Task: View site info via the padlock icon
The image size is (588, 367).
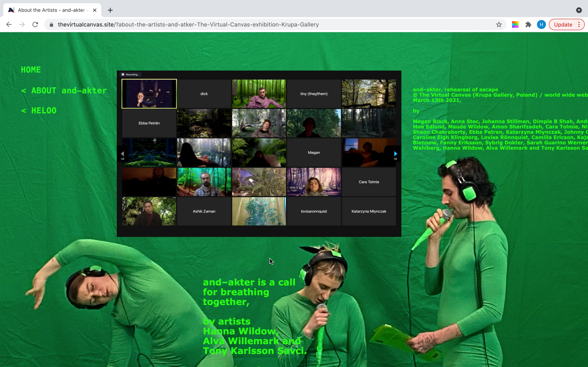Action: 51,24
